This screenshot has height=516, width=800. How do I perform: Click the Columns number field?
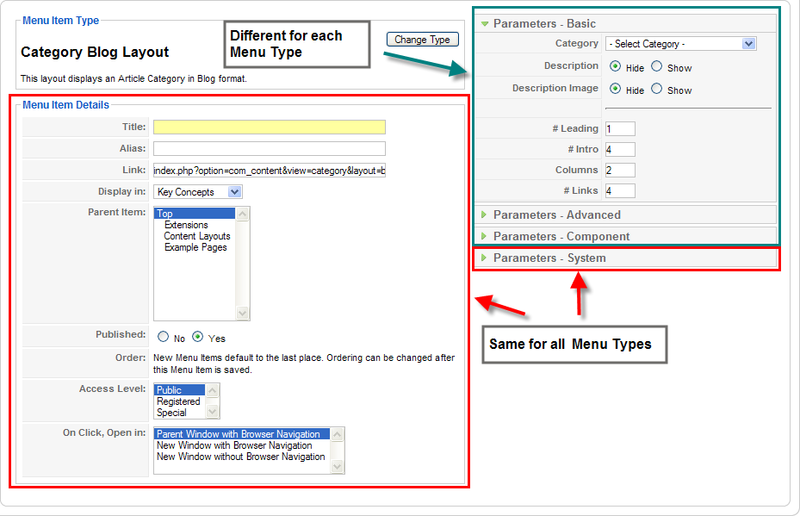619,170
